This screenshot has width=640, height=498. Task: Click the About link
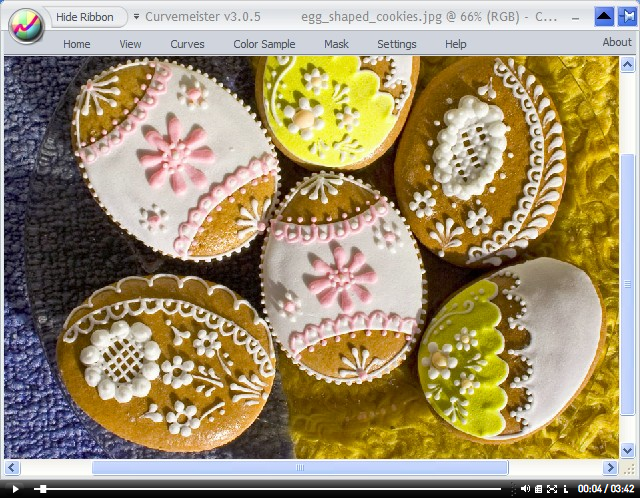click(617, 42)
